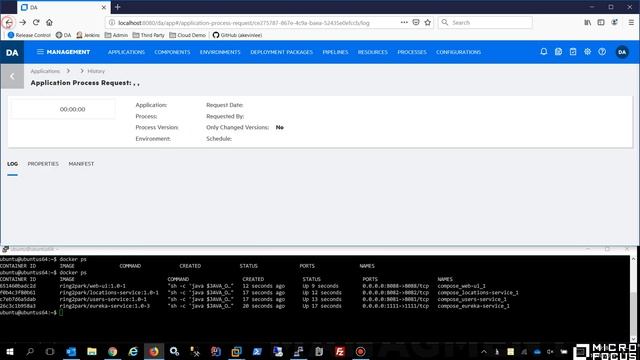Open the COMPONENTS menu
640x360 pixels.
pos(172,52)
